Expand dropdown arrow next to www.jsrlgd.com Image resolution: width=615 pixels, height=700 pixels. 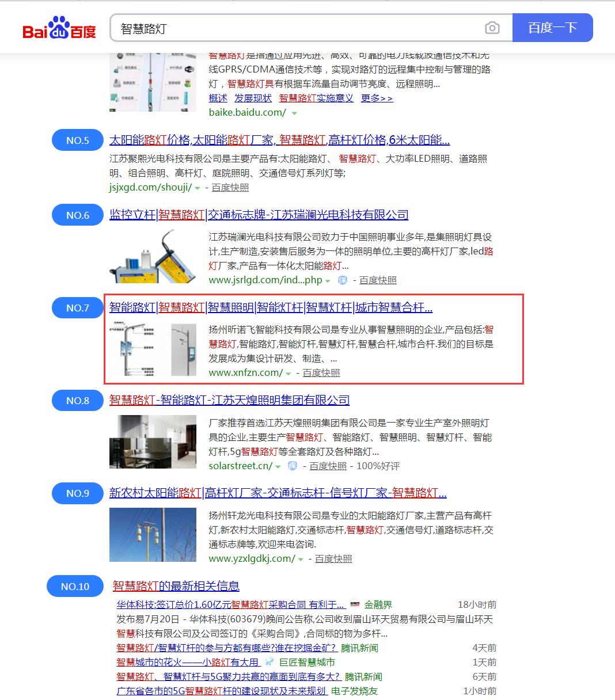pyautogui.click(x=328, y=281)
